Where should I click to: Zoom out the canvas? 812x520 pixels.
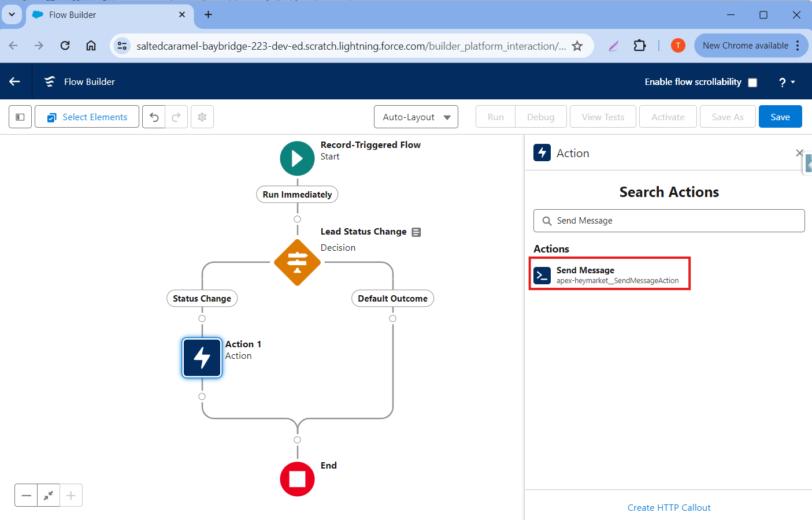[26, 495]
